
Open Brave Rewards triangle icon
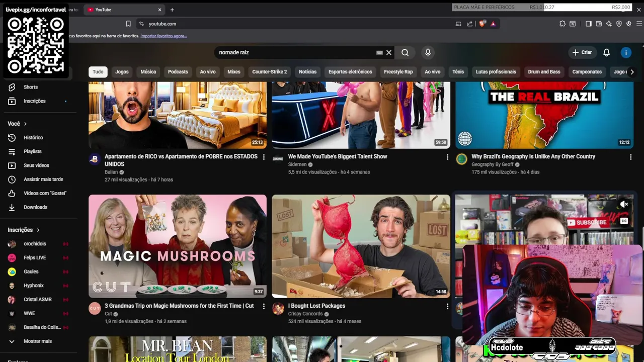(x=493, y=24)
